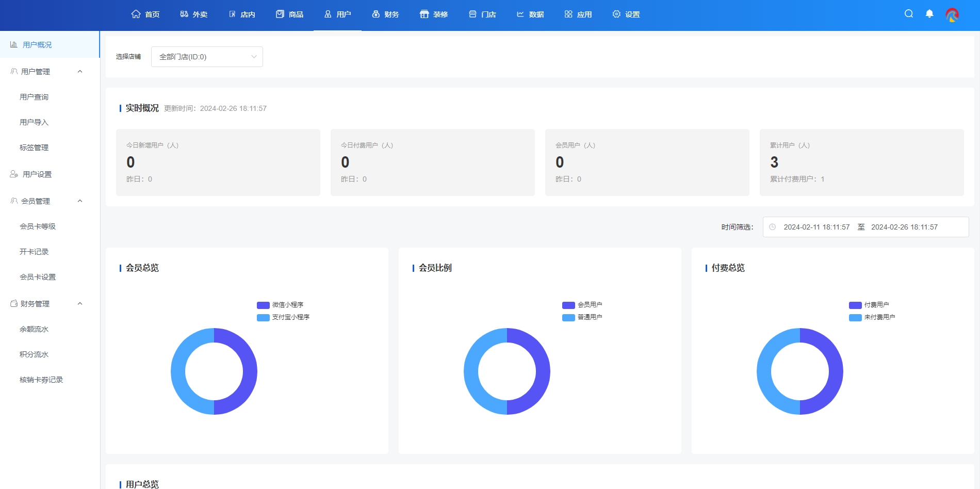Click the people icon beside 用户管理
Viewport: 980px width, 489px height.
(x=14, y=71)
